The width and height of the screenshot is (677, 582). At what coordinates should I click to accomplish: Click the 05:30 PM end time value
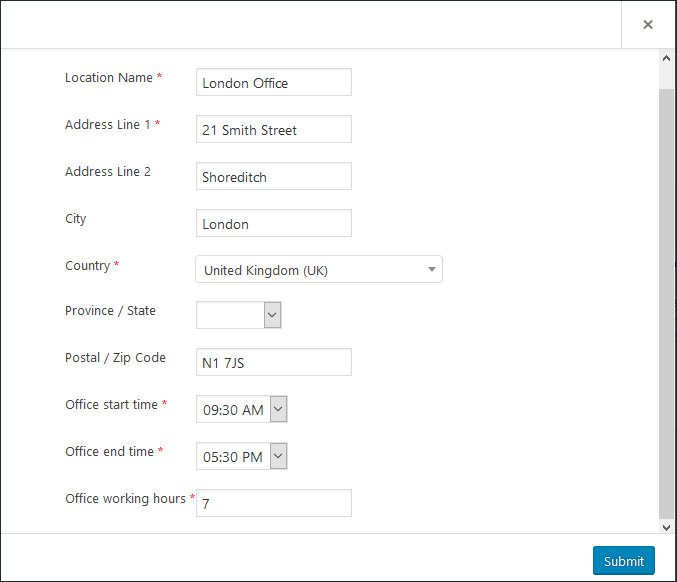coord(233,457)
